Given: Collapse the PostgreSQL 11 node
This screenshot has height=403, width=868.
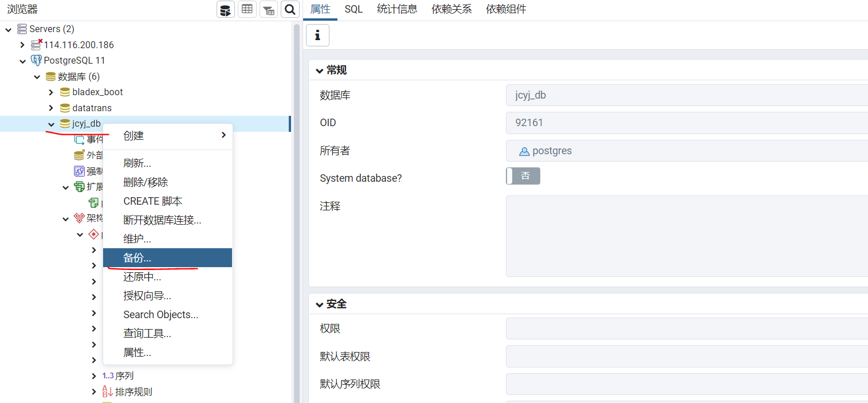Looking at the screenshot, I should (22, 60).
